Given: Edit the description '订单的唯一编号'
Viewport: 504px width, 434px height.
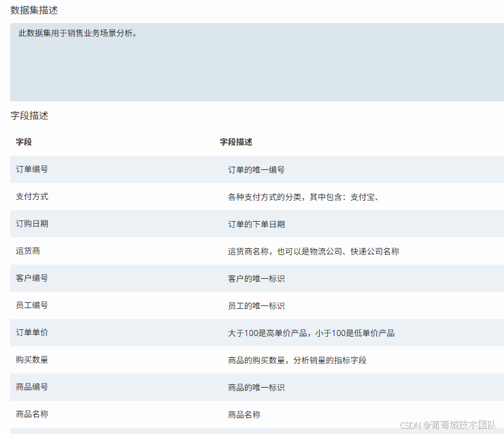Looking at the screenshot, I should pyautogui.click(x=256, y=169).
